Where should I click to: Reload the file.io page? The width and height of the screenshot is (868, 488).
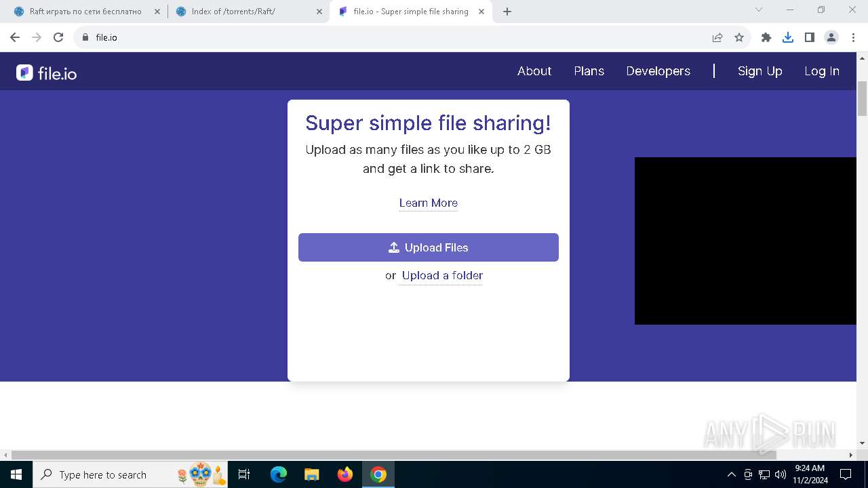coord(58,37)
